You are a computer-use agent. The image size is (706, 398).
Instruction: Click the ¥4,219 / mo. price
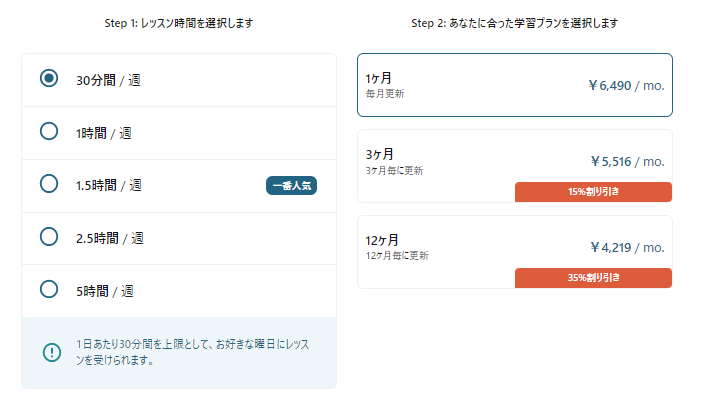(x=627, y=248)
